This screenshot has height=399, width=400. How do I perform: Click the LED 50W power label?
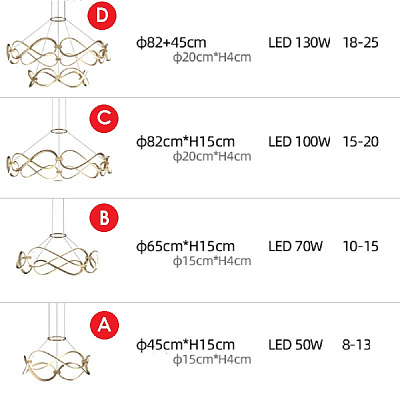pyautogui.click(x=295, y=345)
